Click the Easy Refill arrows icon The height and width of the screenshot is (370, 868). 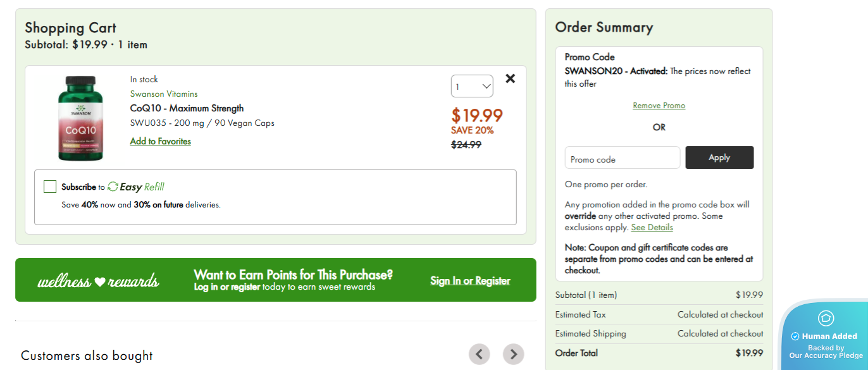click(113, 187)
